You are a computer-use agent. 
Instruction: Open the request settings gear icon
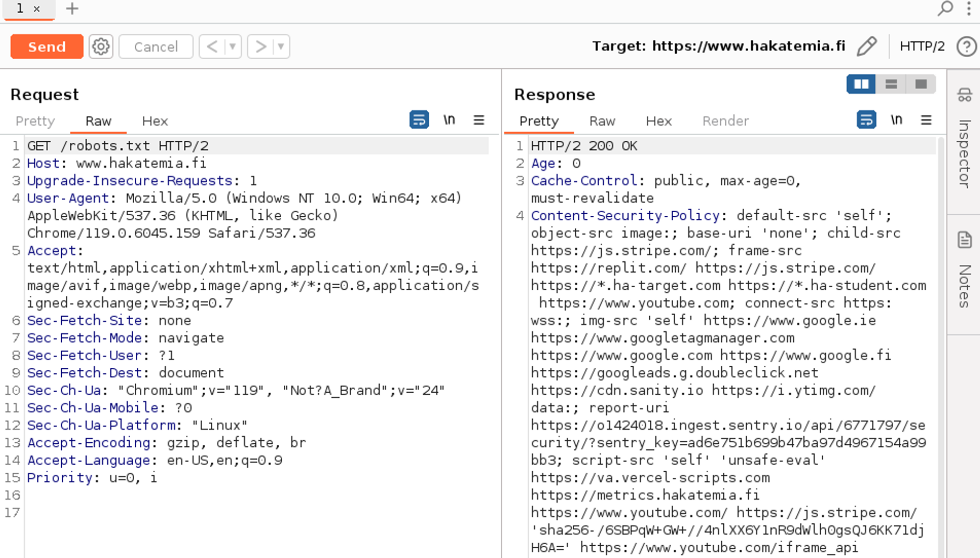(x=101, y=46)
